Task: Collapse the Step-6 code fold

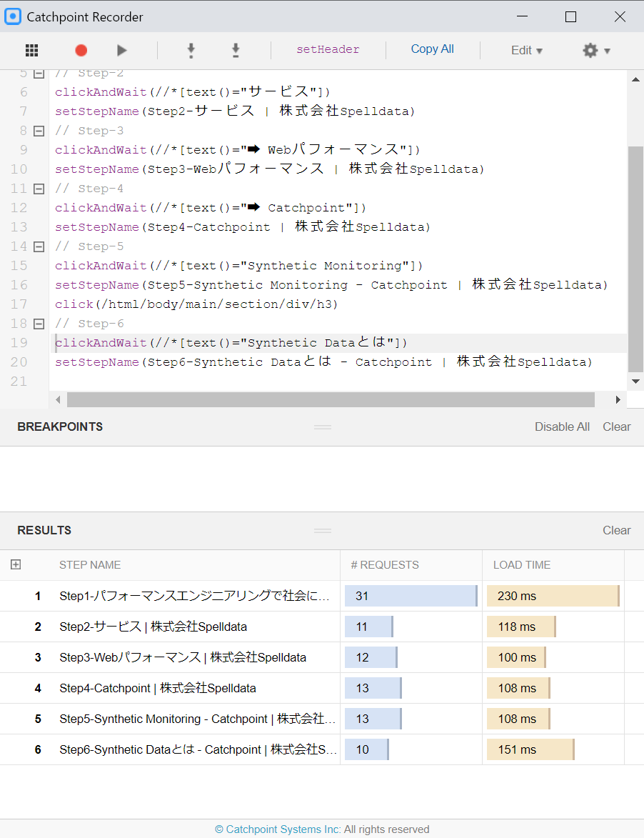Action: [39, 324]
